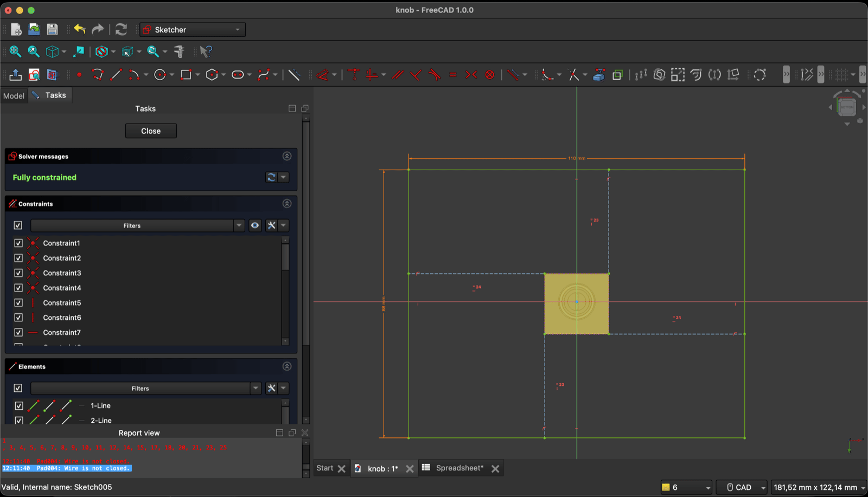This screenshot has width=868, height=497.
Task: Switch to the Model tab
Action: point(14,95)
